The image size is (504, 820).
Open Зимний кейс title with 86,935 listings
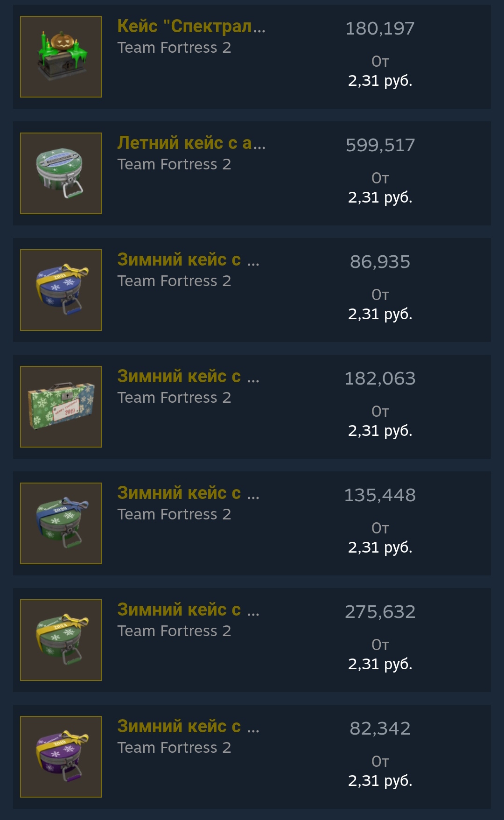[x=188, y=259]
